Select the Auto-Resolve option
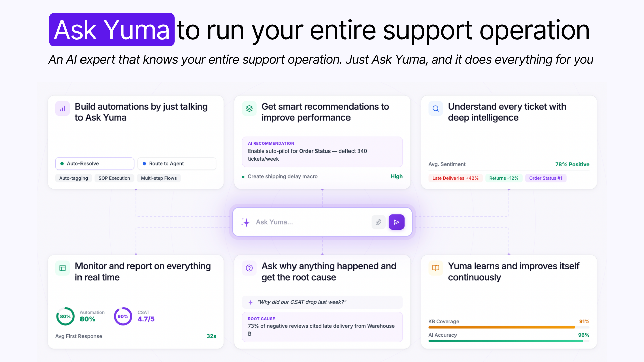This screenshot has height=362, width=644. (x=95, y=164)
